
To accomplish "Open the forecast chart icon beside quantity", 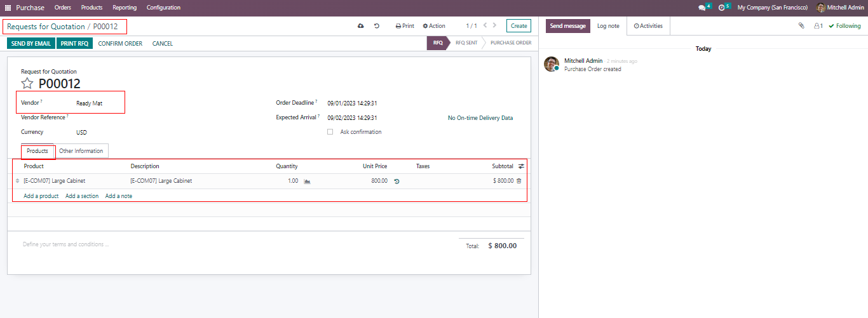I will pos(307,182).
